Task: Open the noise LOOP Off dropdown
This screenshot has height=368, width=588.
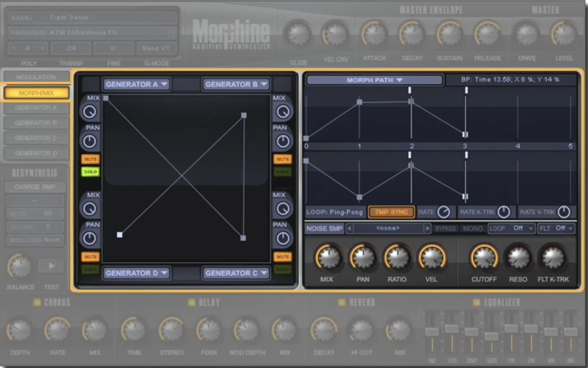Action: [x=511, y=228]
